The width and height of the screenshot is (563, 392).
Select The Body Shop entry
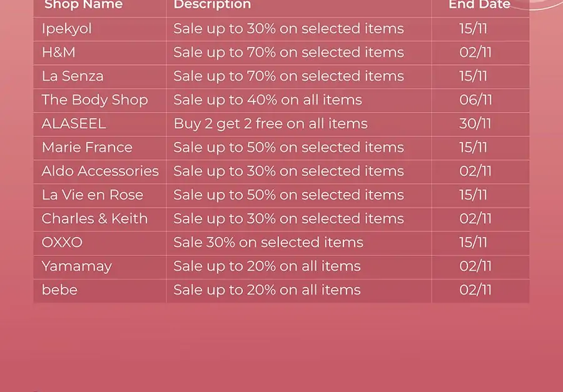point(95,100)
